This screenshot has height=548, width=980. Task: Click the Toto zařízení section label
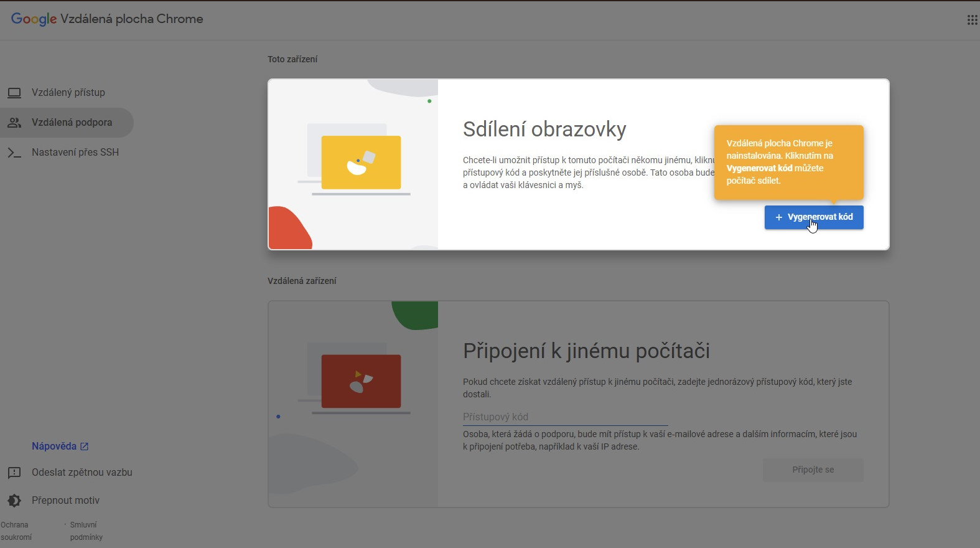tap(292, 60)
